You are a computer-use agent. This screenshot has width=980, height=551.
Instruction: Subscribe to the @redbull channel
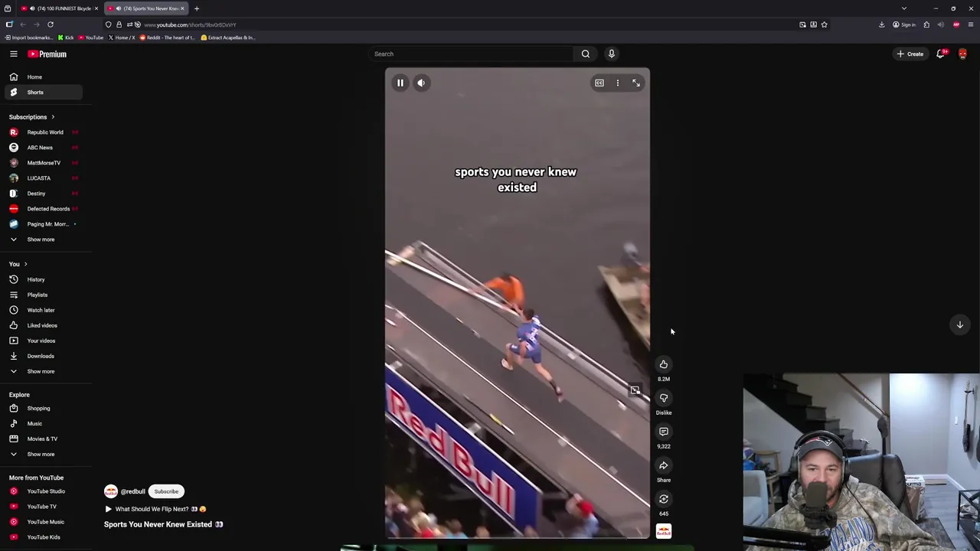click(166, 491)
